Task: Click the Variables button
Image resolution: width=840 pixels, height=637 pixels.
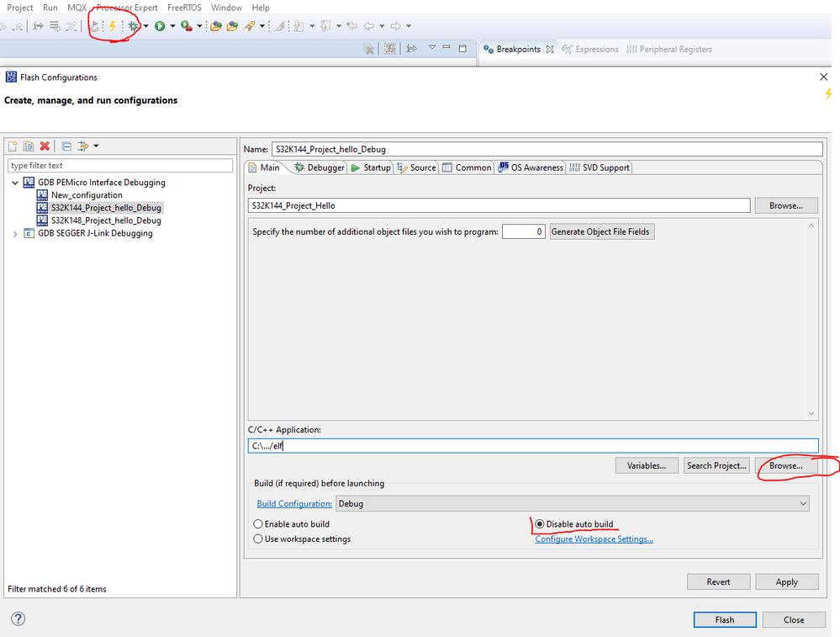Action: 647,465
